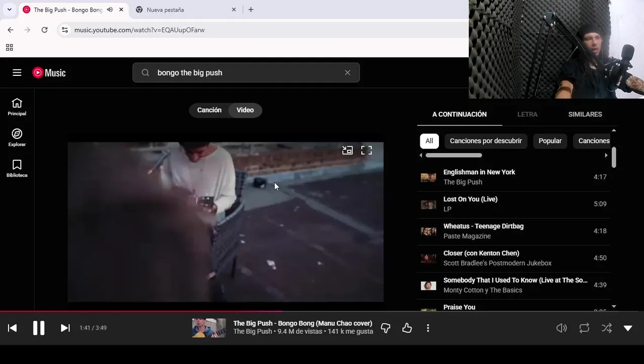Screen dimensions: 644x364
Task: Open miniplayer from video overlay
Action: point(348,150)
